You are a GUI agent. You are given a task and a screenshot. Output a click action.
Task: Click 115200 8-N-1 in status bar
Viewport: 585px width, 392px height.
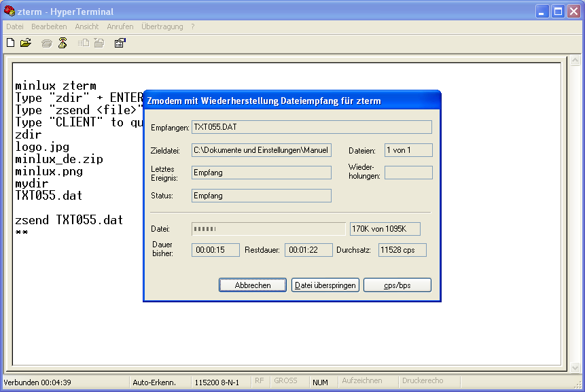217,382
